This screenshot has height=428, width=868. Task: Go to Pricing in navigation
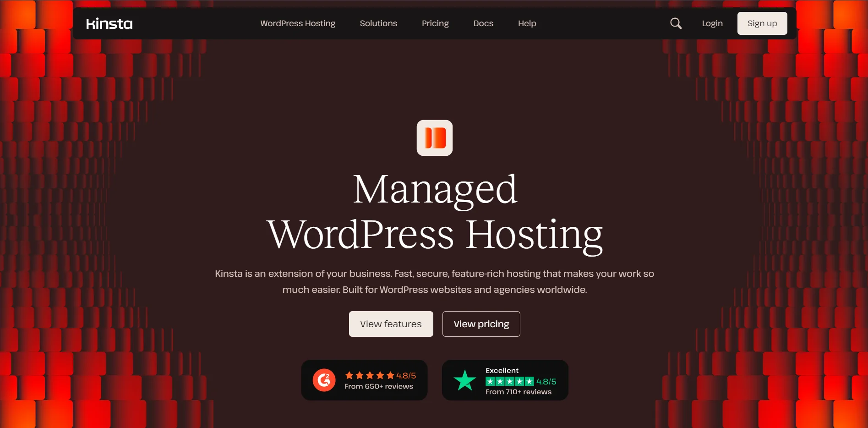[435, 23]
